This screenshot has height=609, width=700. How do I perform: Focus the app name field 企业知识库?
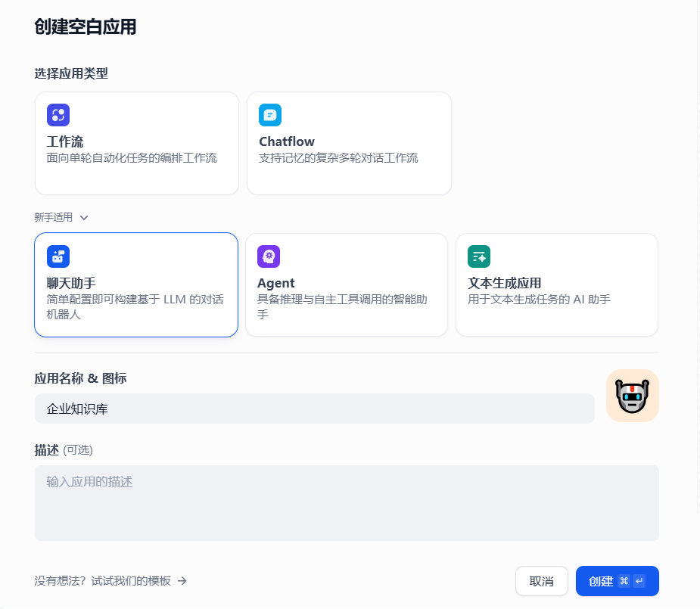pyautogui.click(x=315, y=409)
